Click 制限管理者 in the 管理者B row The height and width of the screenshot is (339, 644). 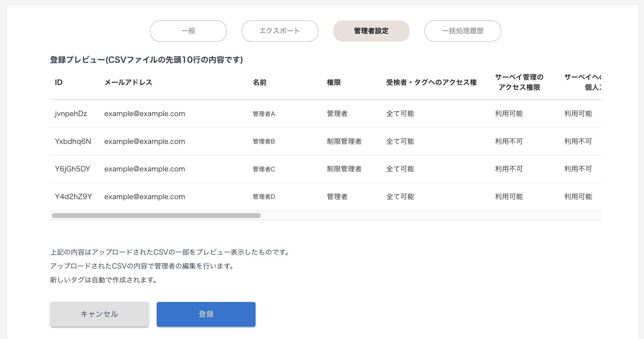[x=344, y=141]
